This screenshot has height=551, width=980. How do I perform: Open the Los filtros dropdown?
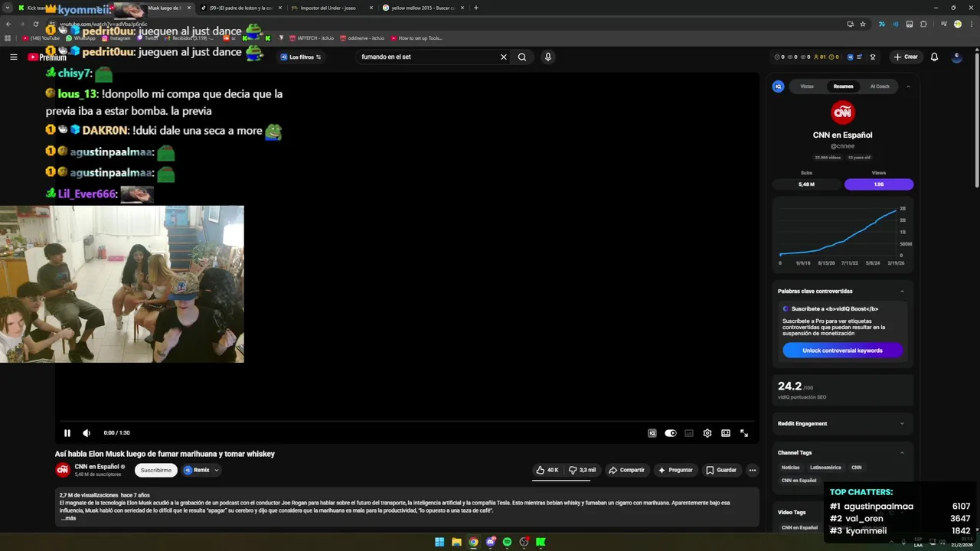[x=301, y=57]
